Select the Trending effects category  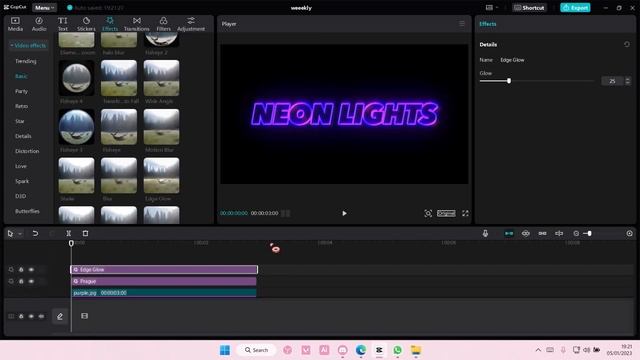pyautogui.click(x=26, y=61)
